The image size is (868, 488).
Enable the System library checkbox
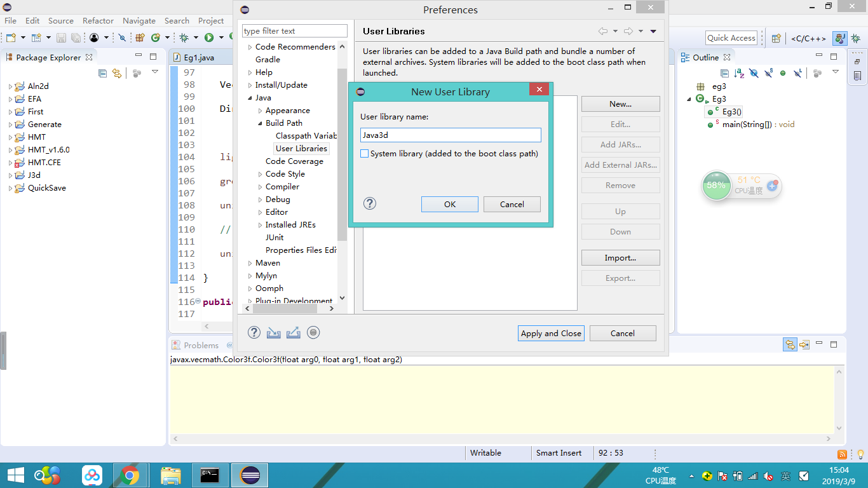coord(365,153)
